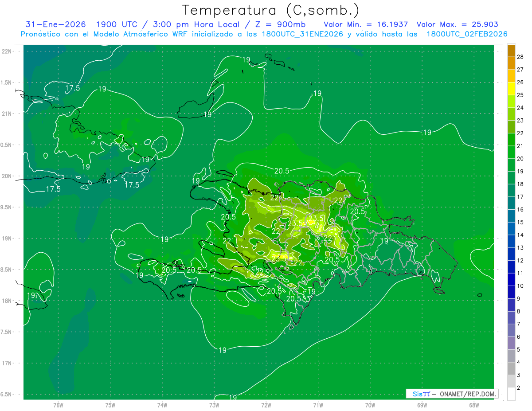The height and width of the screenshot is (411, 532).
Task: Click the "18N" latitude axis label
Action: pyautogui.click(x=7, y=301)
